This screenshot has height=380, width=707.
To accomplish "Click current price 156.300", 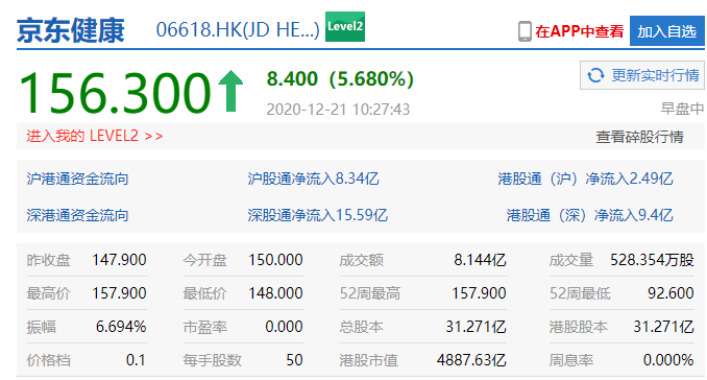I will point(115,93).
